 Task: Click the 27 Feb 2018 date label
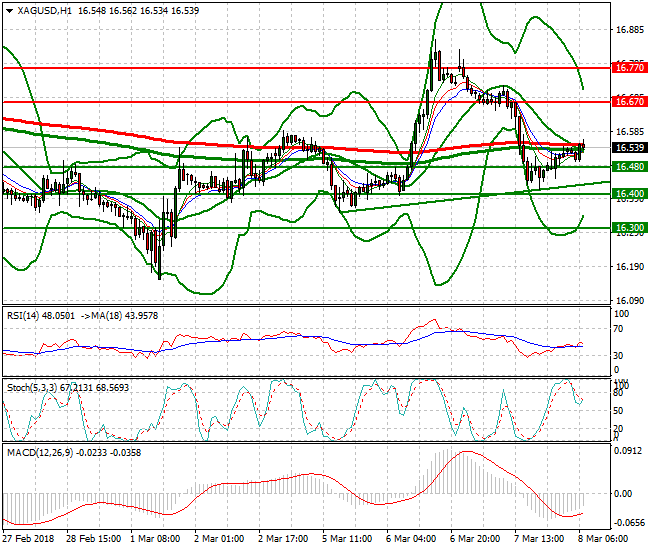pyautogui.click(x=27, y=539)
